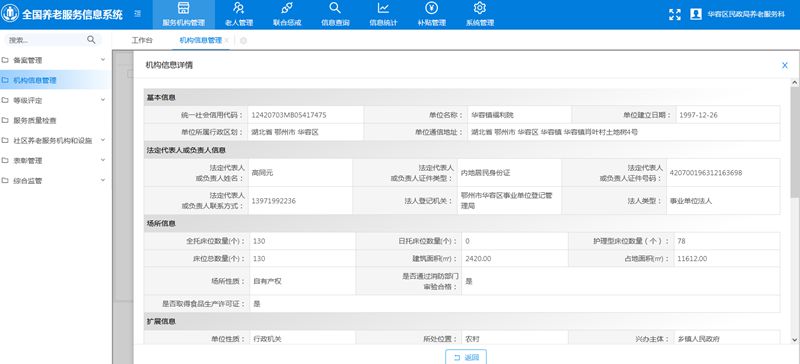Select 事业单位法人 value

tap(691, 201)
